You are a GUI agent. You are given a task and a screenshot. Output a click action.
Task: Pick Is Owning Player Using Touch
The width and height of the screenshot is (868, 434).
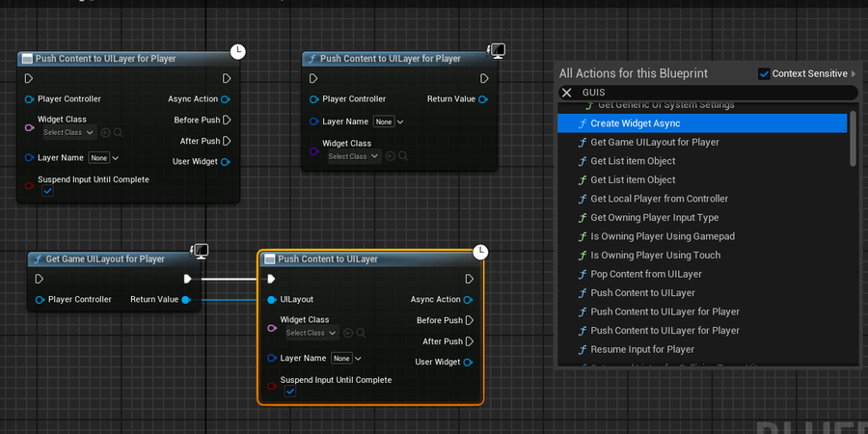(702, 256)
